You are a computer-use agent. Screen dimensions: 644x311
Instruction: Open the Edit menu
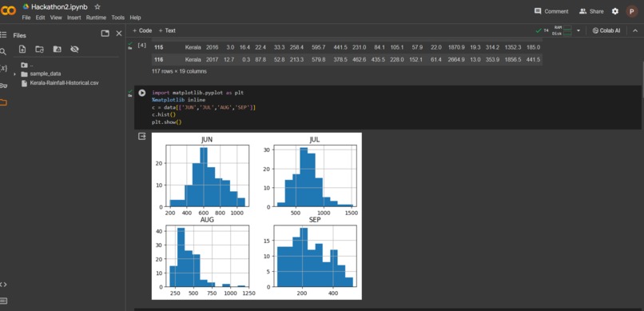click(40, 18)
